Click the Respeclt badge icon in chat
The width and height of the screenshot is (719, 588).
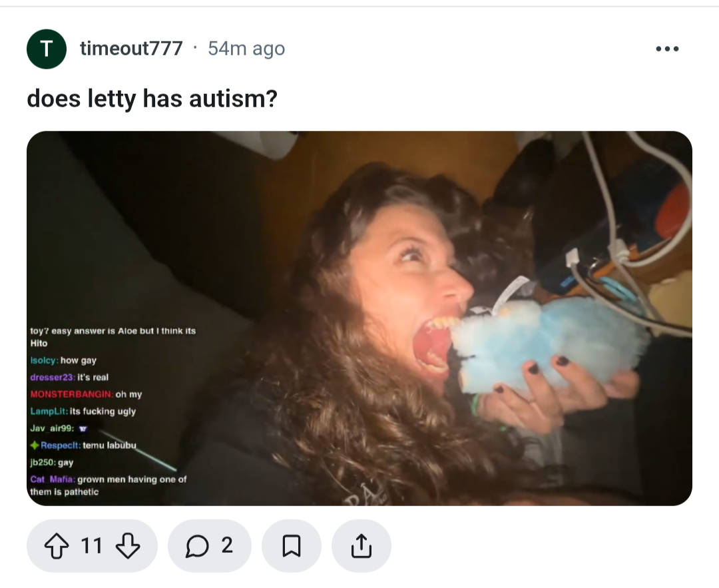[x=35, y=445]
